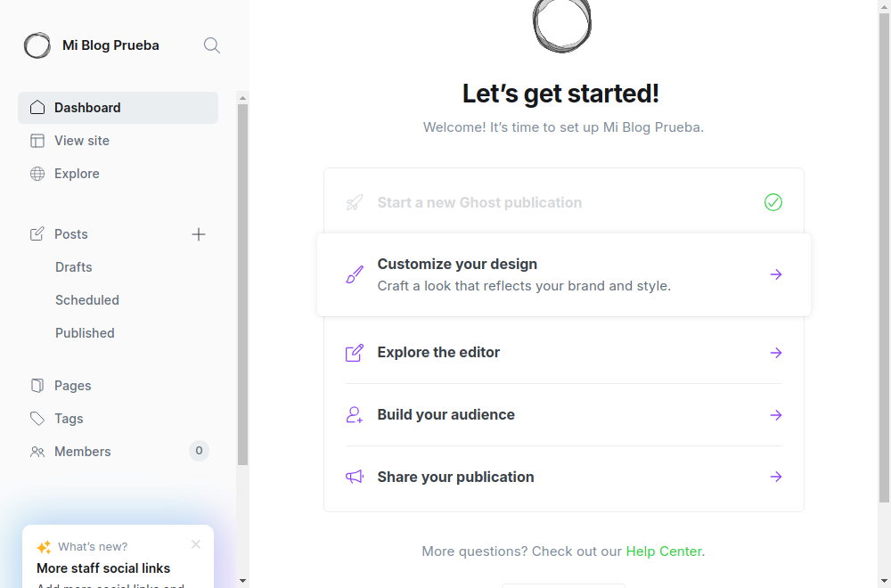Click the Mi Blog Prueba logo circle
This screenshot has height=588, width=891.
(x=37, y=45)
